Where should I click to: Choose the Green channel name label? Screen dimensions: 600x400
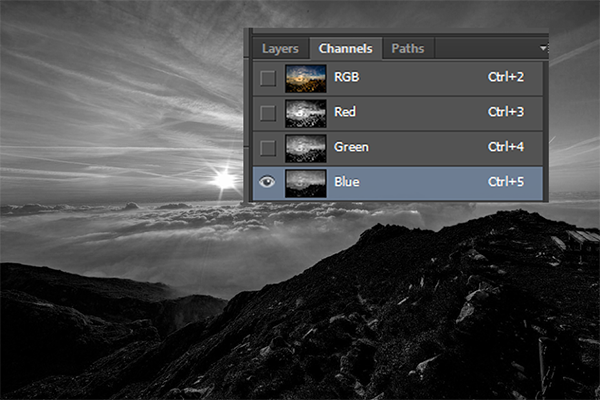pos(351,148)
